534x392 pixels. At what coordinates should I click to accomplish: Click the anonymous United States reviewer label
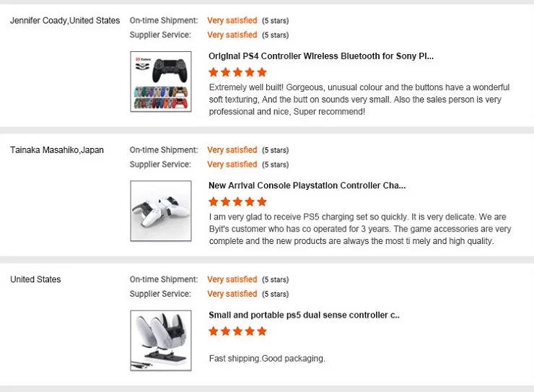[x=35, y=279]
